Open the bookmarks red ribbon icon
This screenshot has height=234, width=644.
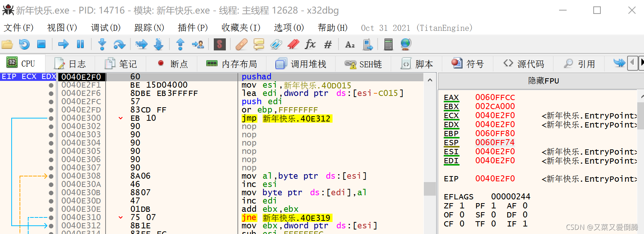pos(293,44)
